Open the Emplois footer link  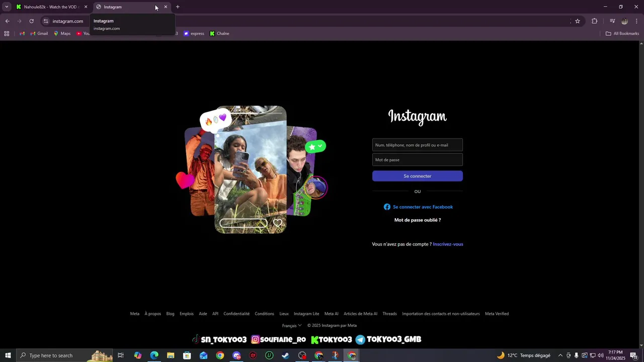pyautogui.click(x=187, y=314)
